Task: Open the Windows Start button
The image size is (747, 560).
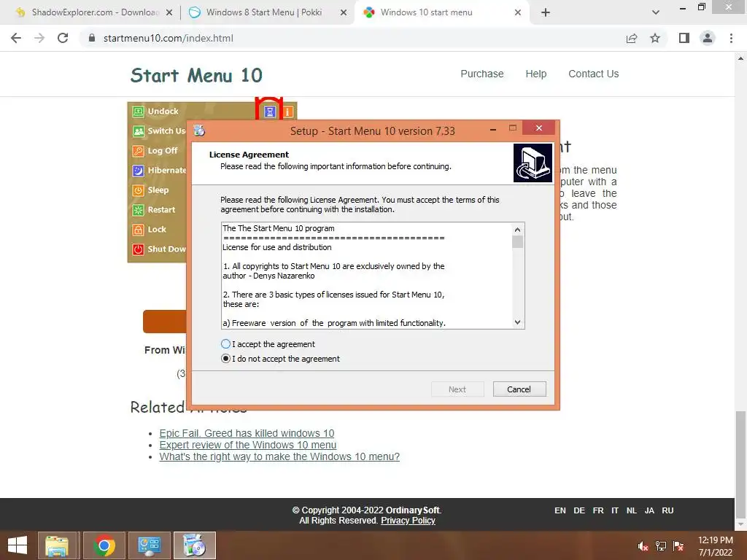Action: tap(18, 545)
